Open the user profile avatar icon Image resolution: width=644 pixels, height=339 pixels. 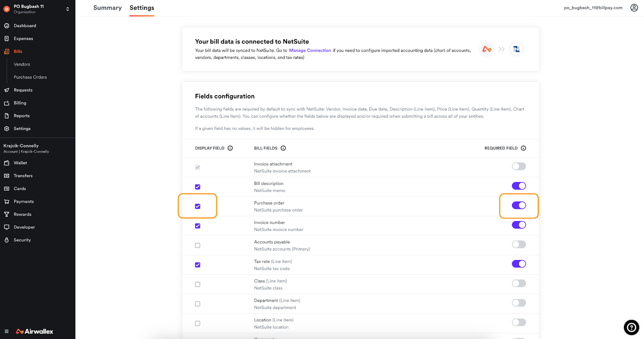[634, 8]
